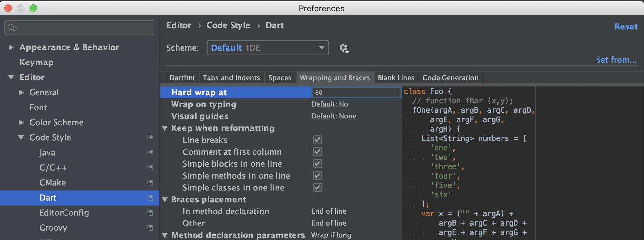Switch to Tabs and Indents tab
Screen dimensions: 644x240
point(231,78)
